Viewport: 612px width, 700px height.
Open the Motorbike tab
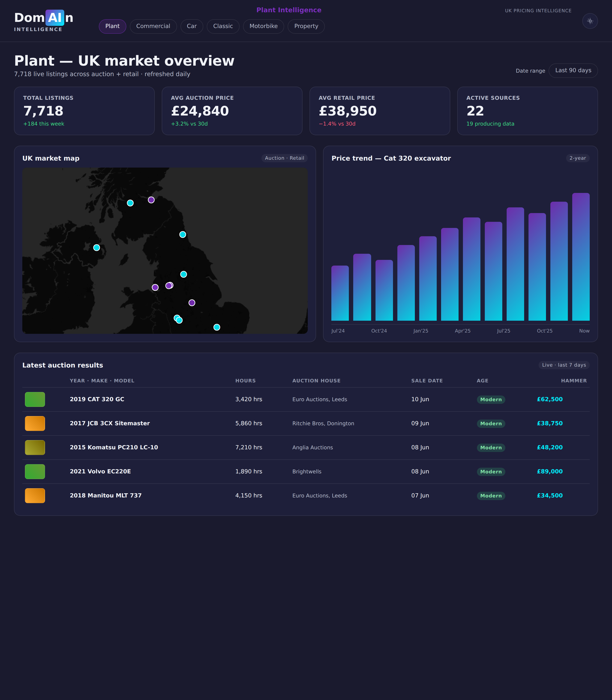(x=263, y=26)
